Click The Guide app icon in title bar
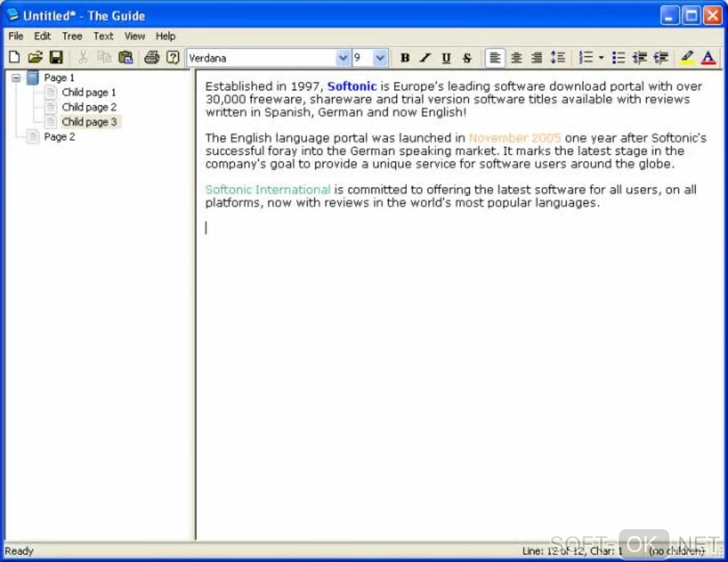 tap(13, 15)
